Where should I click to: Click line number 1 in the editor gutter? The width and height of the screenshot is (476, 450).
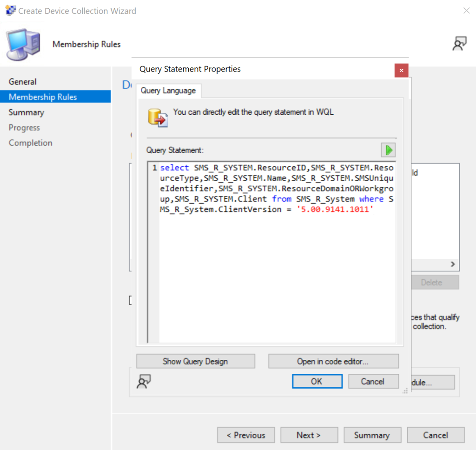[154, 168]
